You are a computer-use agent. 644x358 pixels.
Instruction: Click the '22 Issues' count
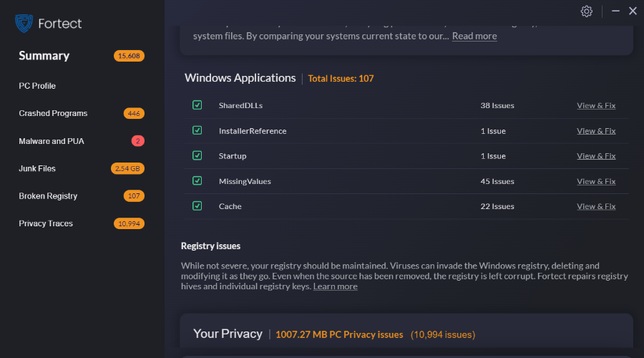(x=497, y=207)
